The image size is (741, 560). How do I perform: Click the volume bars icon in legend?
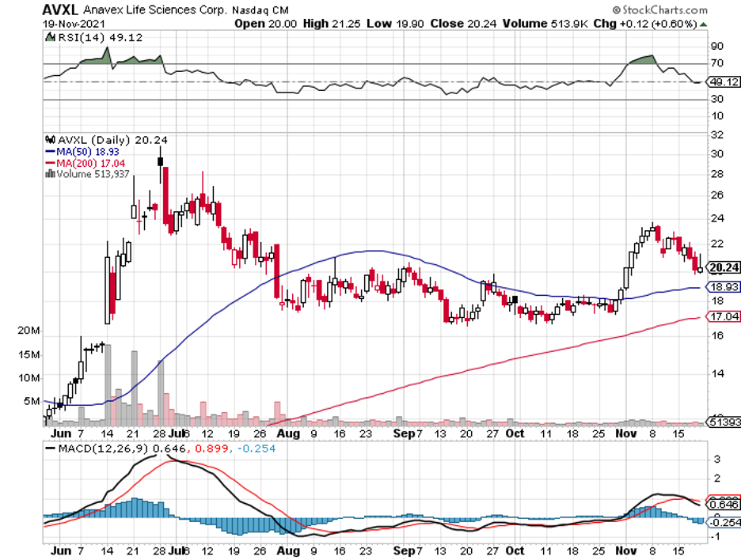click(51, 173)
